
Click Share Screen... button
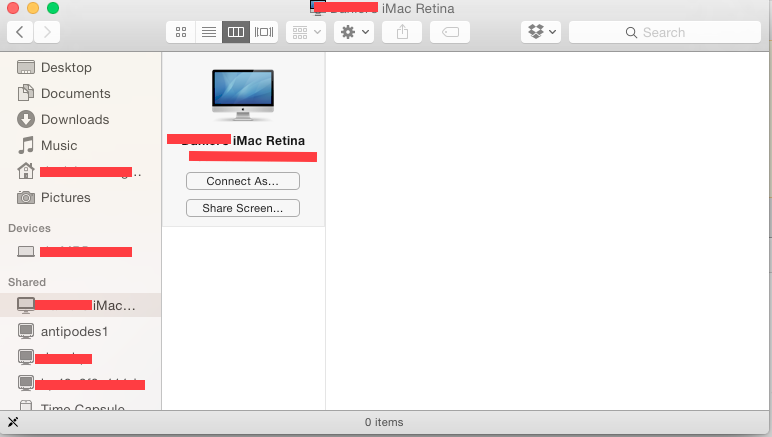point(243,208)
